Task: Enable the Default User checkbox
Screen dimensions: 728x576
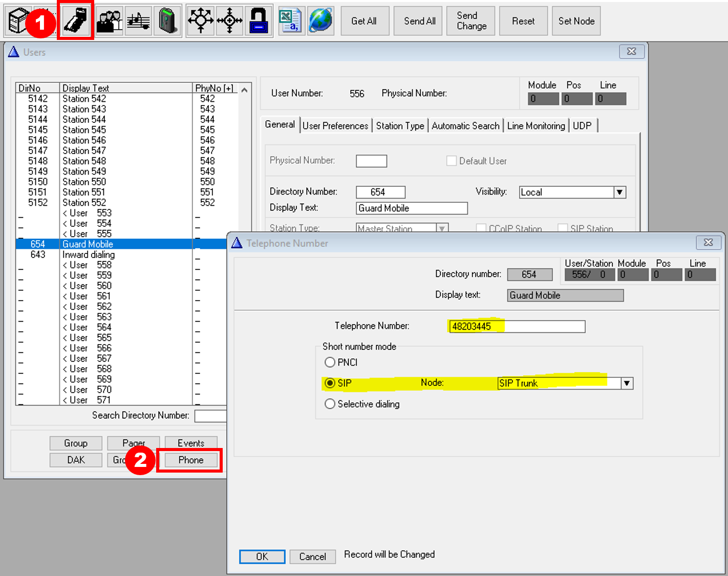Action: pos(452,161)
